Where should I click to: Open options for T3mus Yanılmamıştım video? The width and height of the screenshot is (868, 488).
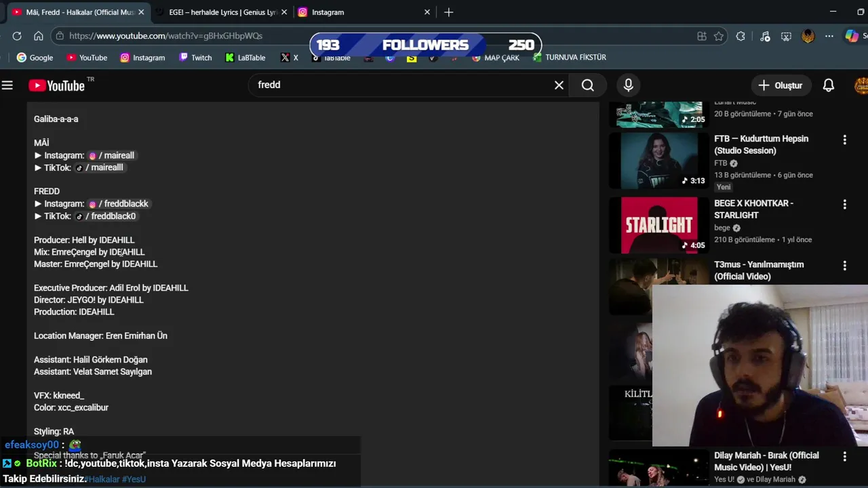[x=844, y=266]
